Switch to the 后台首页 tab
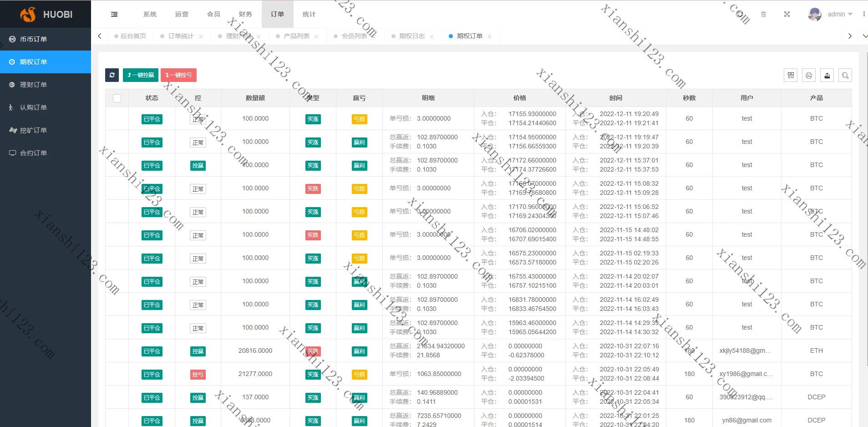The height and width of the screenshot is (427, 868). click(130, 36)
